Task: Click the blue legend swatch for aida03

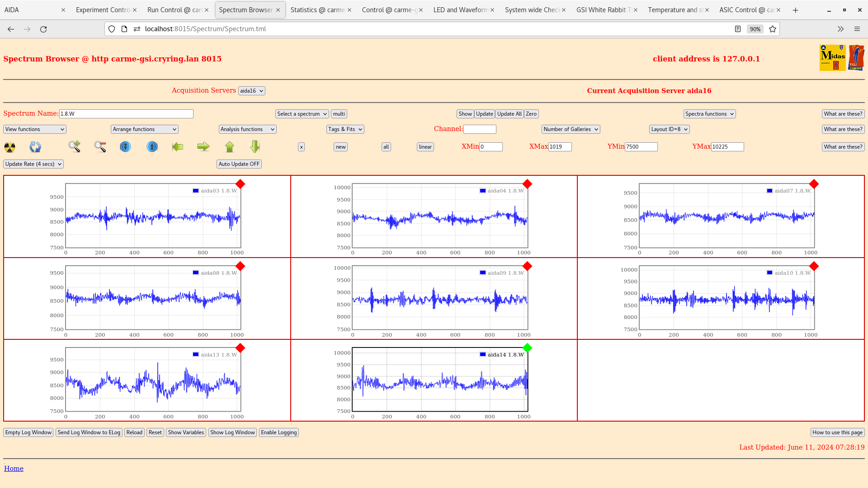Action: click(x=196, y=191)
